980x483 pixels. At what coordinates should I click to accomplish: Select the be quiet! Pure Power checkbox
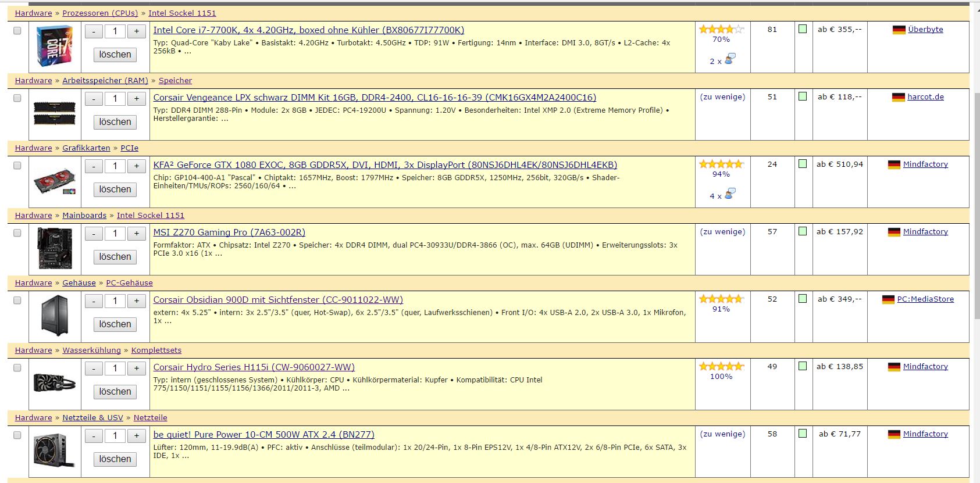point(17,435)
